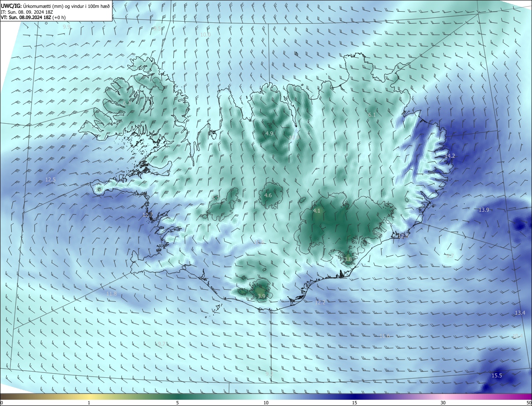Click the 'IT: Sun. 08. 09. 2024 18Z' line

coord(27,12)
